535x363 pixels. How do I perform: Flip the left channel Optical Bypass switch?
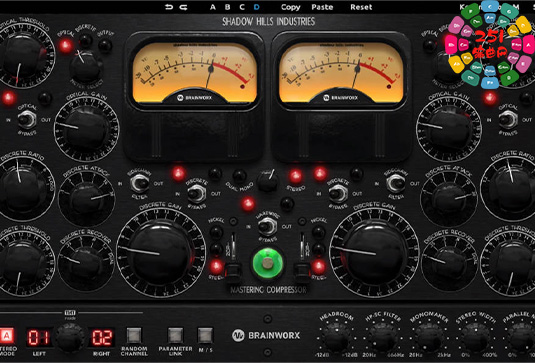[x=27, y=119]
